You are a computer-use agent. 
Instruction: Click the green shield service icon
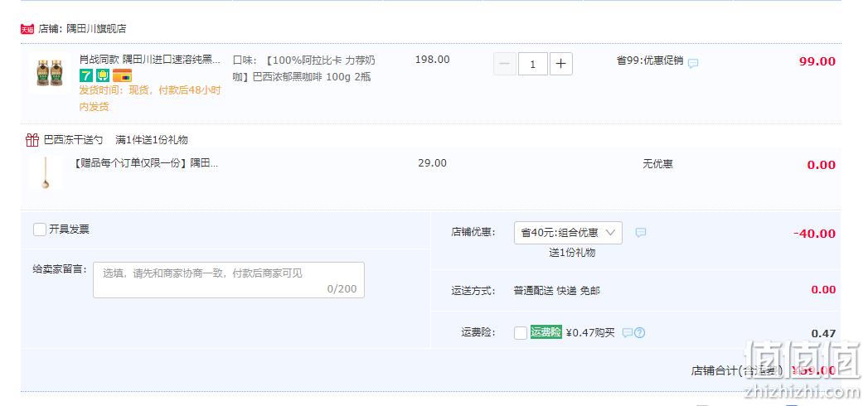tap(103, 75)
